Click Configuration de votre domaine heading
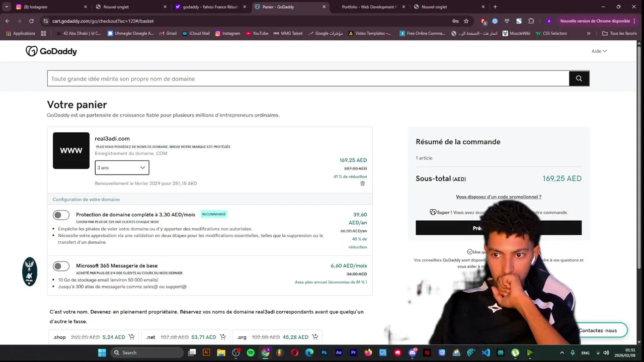 coord(86,200)
